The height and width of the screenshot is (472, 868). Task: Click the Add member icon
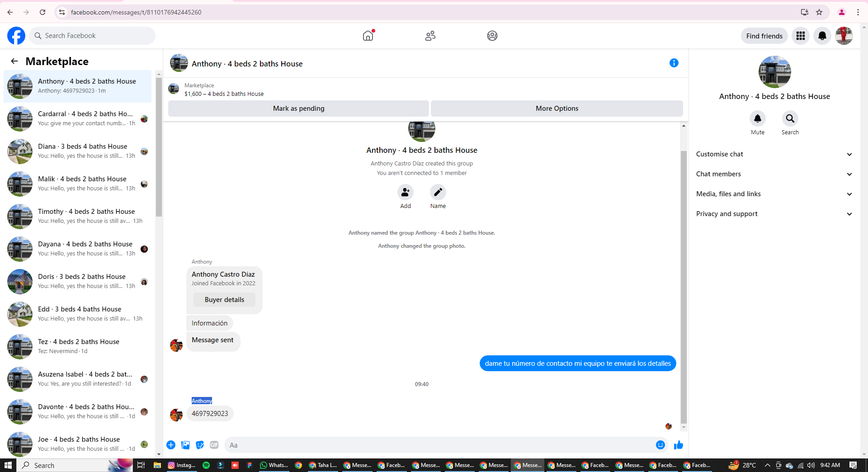pyautogui.click(x=406, y=193)
